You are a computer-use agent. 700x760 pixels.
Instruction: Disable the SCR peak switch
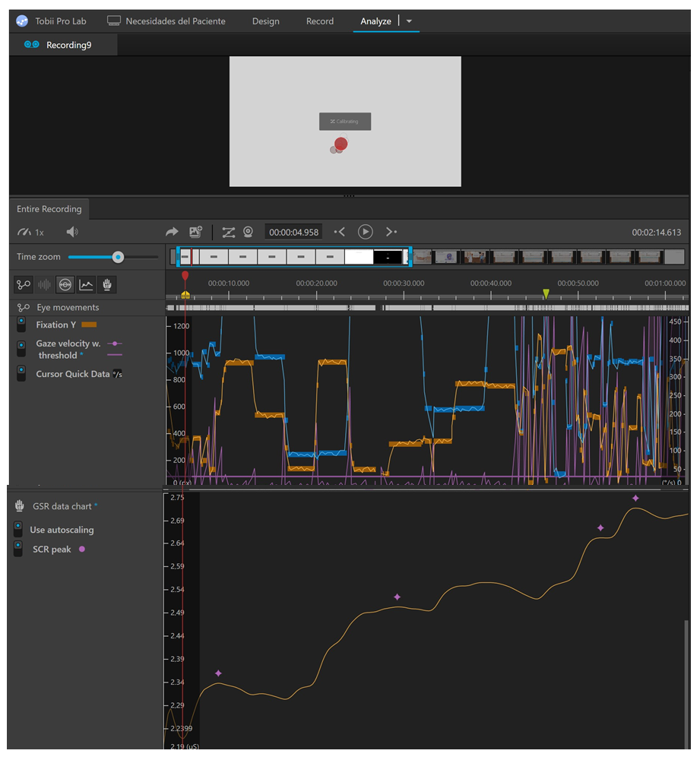pyautogui.click(x=18, y=549)
